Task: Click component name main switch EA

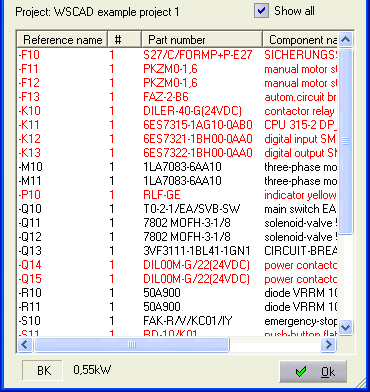Action: 300,209
